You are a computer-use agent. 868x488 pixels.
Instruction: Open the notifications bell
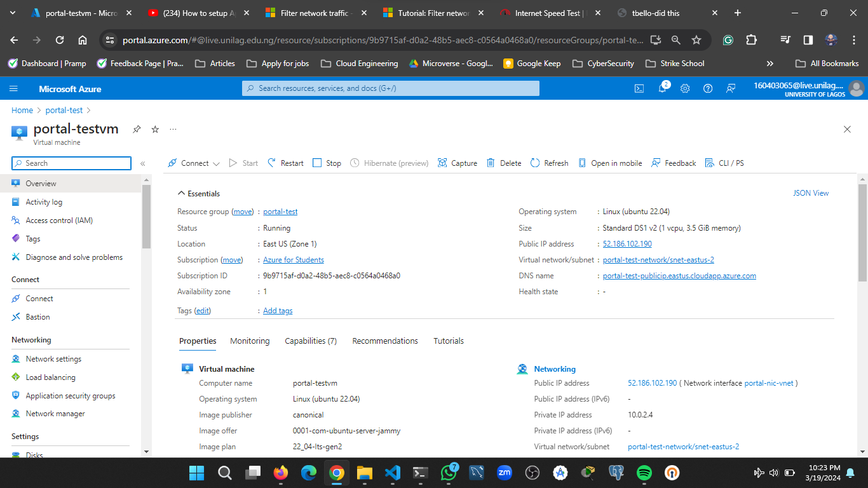pyautogui.click(x=662, y=89)
